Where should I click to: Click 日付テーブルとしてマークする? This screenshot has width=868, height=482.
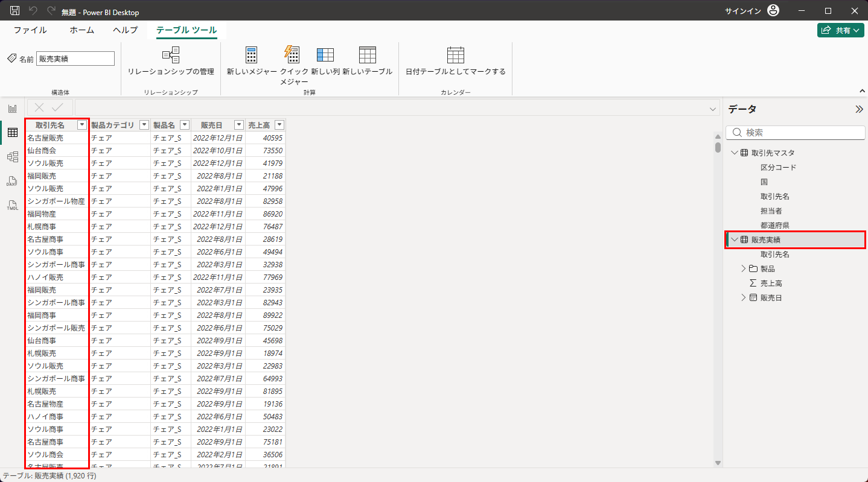point(455,61)
